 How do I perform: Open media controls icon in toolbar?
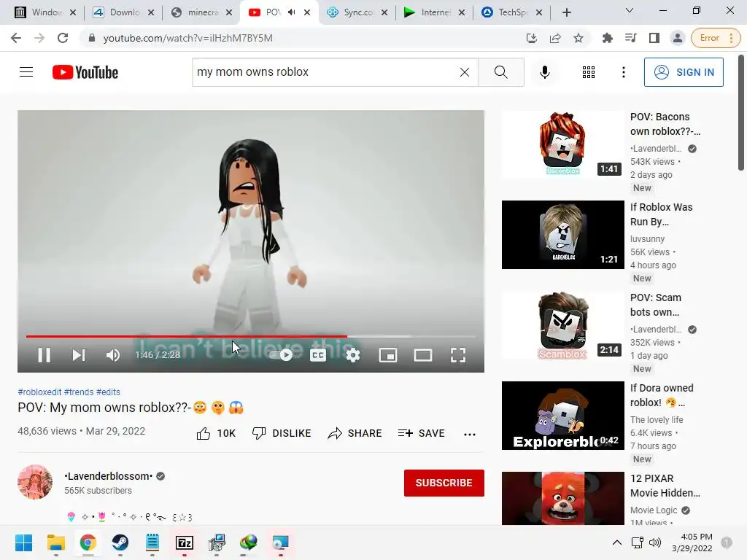coord(631,38)
